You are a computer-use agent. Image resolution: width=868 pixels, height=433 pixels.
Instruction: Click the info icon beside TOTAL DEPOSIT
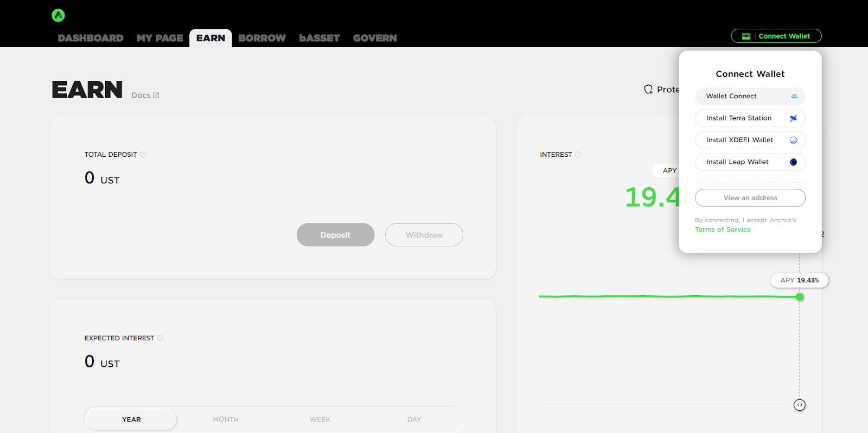tap(143, 155)
